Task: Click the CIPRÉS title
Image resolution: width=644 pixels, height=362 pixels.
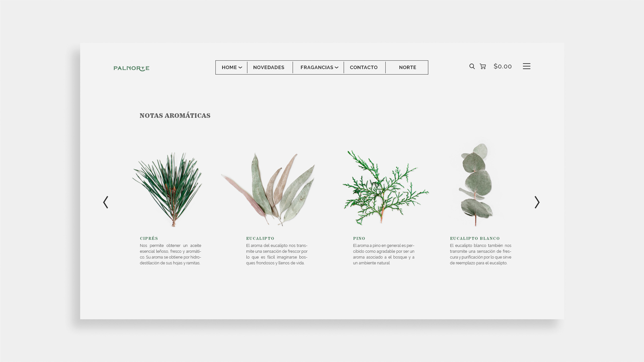Action: (x=149, y=238)
